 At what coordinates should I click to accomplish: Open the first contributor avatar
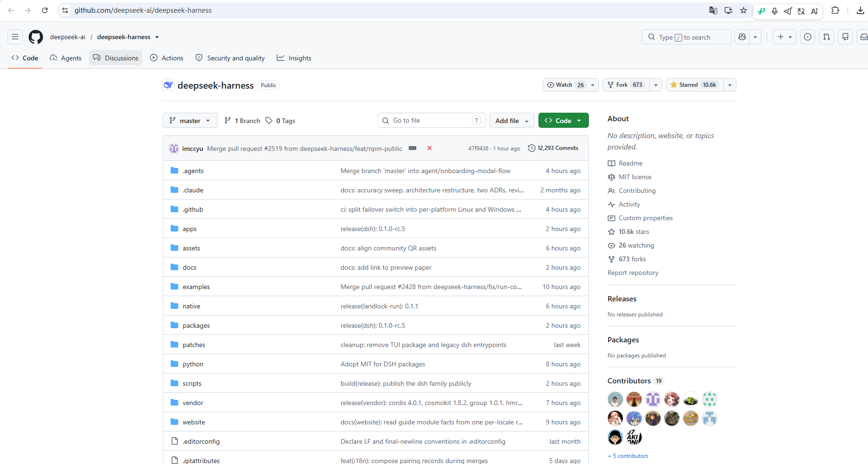(615, 399)
